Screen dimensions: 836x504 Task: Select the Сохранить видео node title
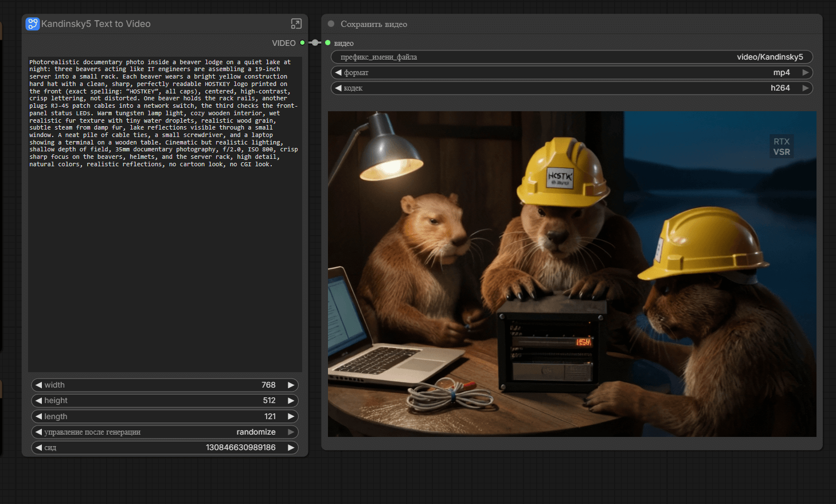[x=374, y=24]
